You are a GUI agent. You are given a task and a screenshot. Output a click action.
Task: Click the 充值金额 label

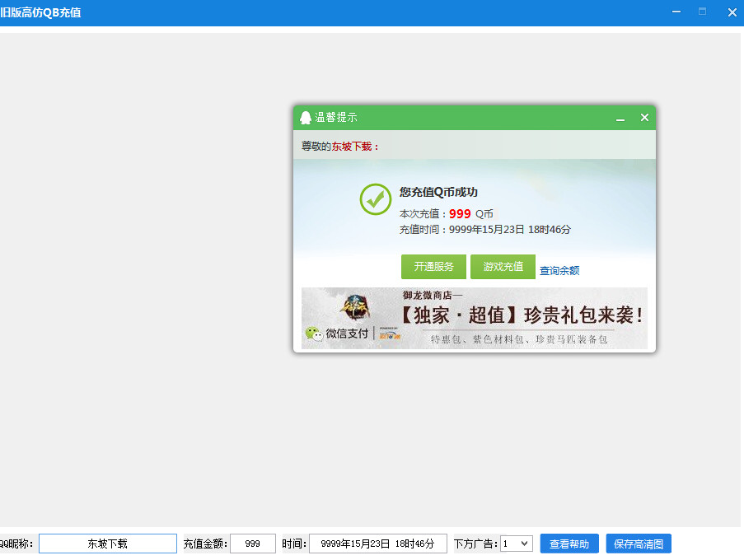click(x=205, y=544)
